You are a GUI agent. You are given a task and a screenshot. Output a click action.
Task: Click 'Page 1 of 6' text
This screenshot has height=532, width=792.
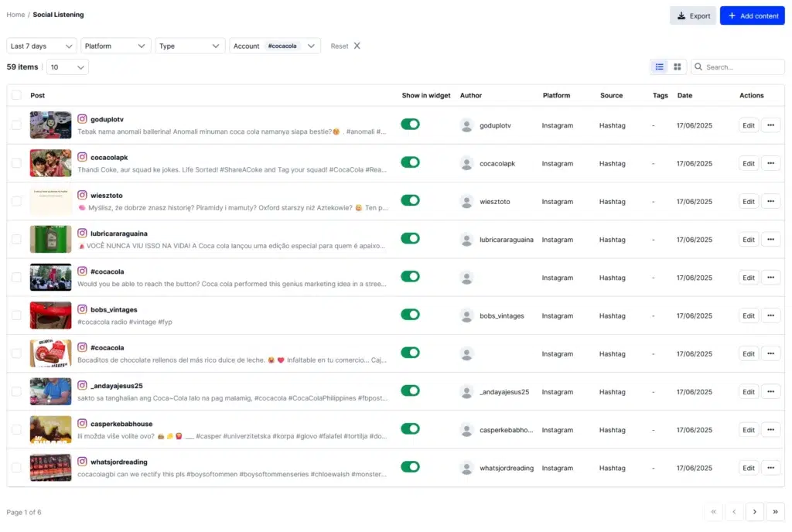[24, 512]
